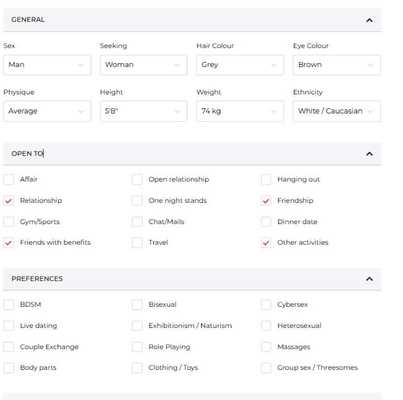Uncheck the Other activities checkbox

(266, 242)
